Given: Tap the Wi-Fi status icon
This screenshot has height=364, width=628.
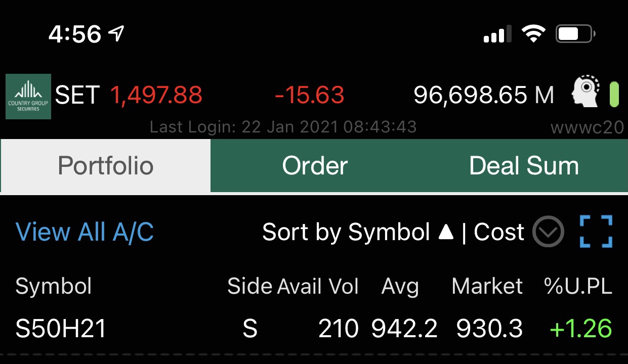Looking at the screenshot, I should (x=533, y=34).
